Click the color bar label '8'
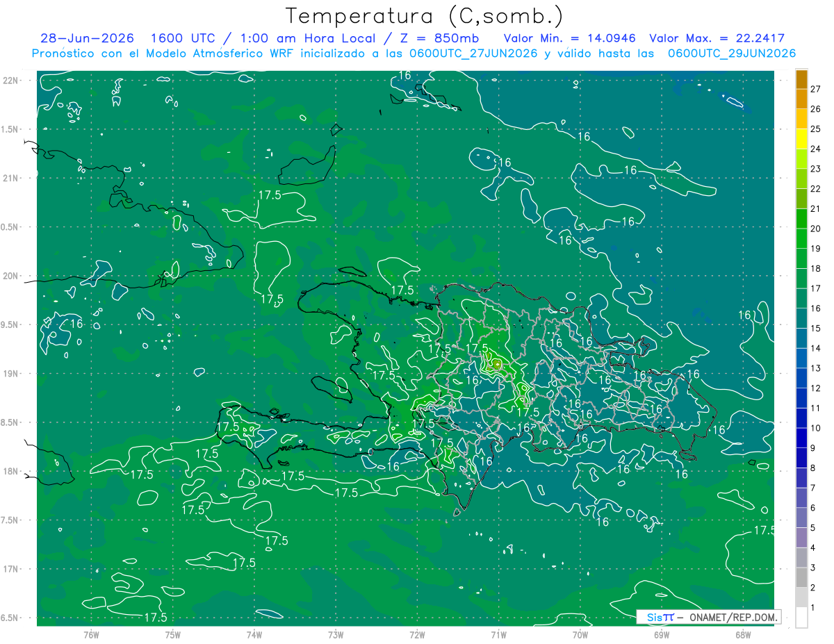The height and width of the screenshot is (644, 834). [x=813, y=468]
